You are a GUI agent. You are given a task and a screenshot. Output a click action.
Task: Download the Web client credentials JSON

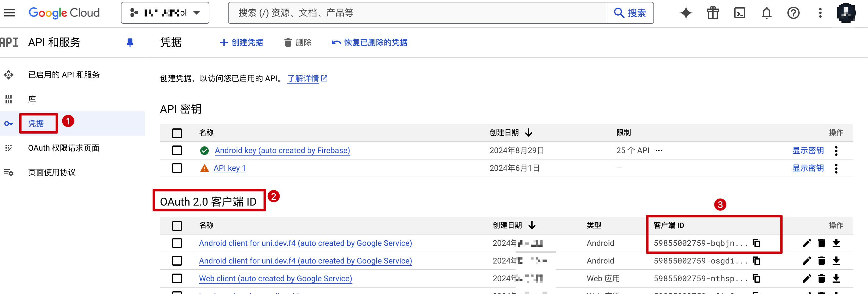836,278
